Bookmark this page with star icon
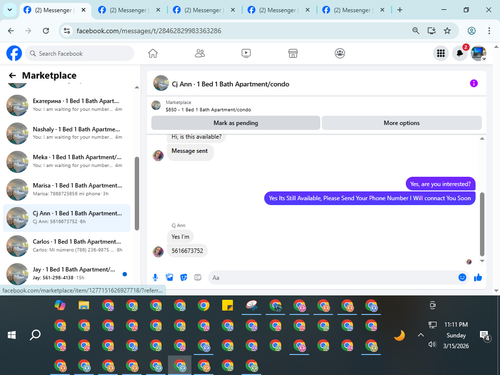 (447, 31)
